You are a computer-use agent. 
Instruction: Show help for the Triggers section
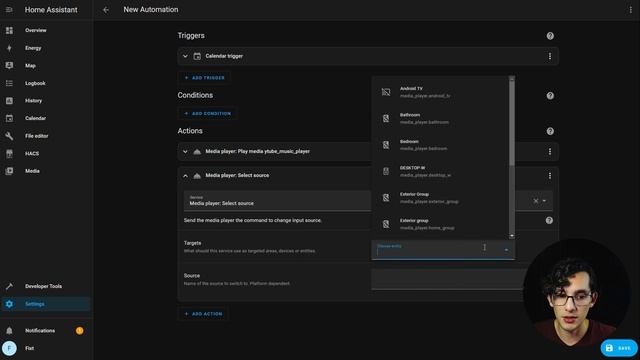click(x=550, y=36)
